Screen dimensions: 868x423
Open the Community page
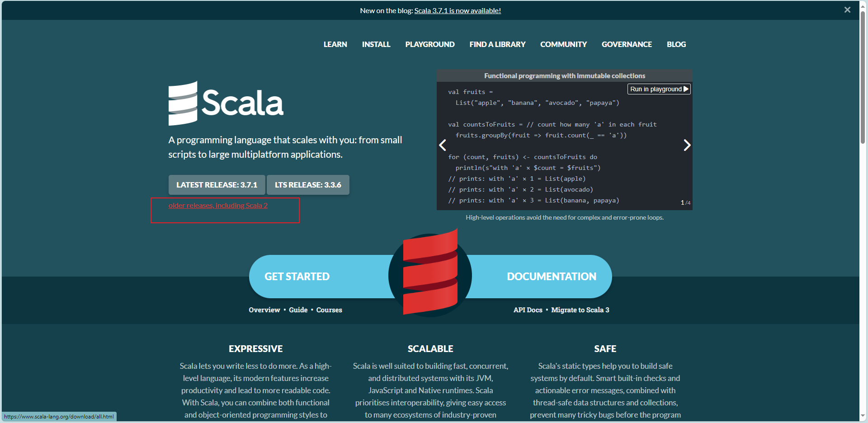[x=563, y=44]
